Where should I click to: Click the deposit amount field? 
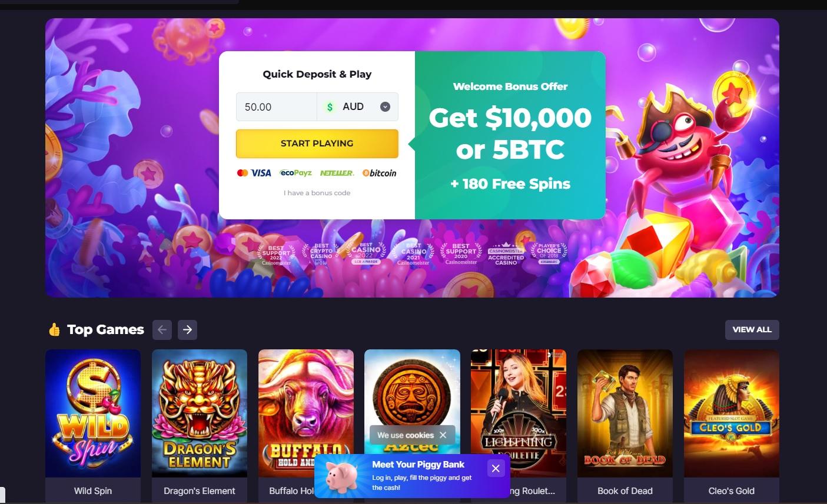(x=277, y=106)
